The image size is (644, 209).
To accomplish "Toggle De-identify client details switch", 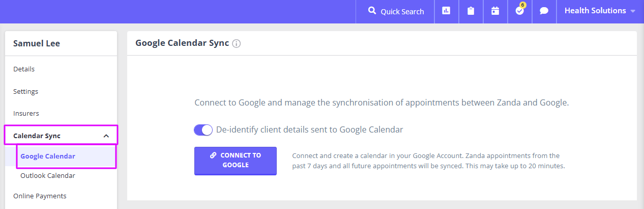I will 203,130.
